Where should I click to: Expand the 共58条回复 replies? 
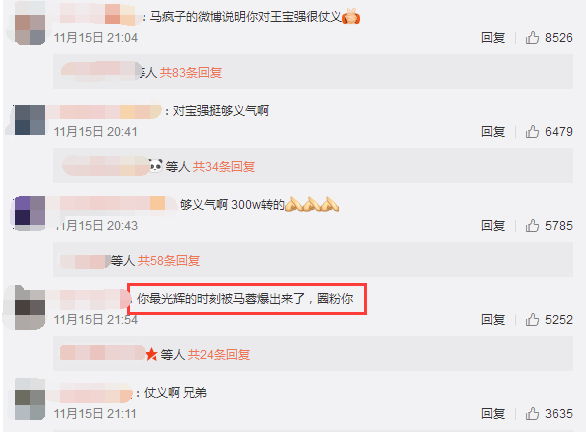pyautogui.click(x=169, y=260)
